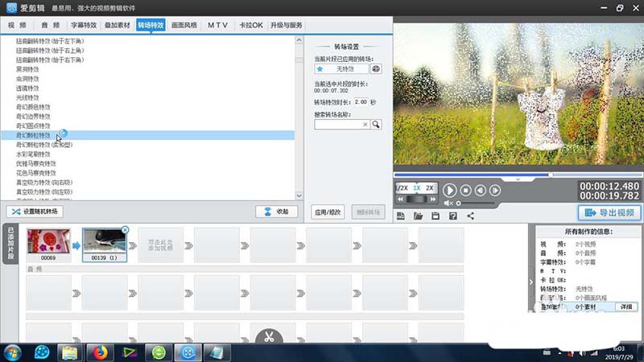Click the chevron below the preview progress bar

click(518, 179)
